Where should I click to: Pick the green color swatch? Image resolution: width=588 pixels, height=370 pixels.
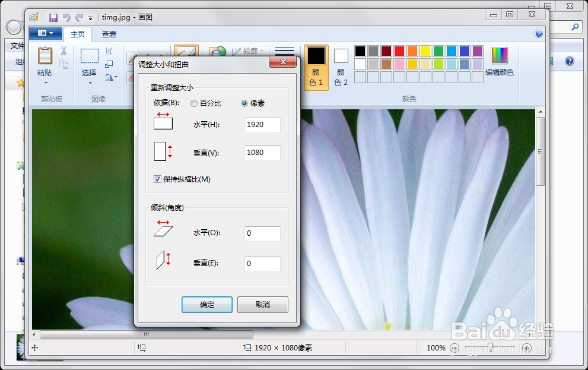click(x=438, y=51)
